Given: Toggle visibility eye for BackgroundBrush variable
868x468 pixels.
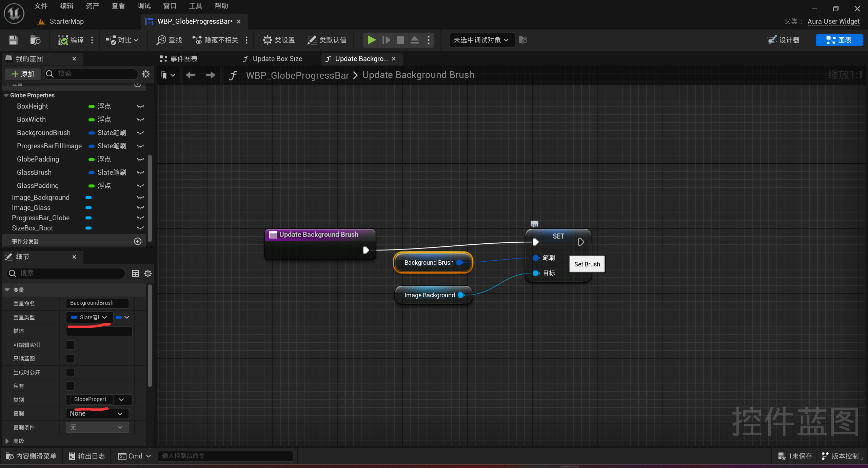Looking at the screenshot, I should click(x=140, y=133).
